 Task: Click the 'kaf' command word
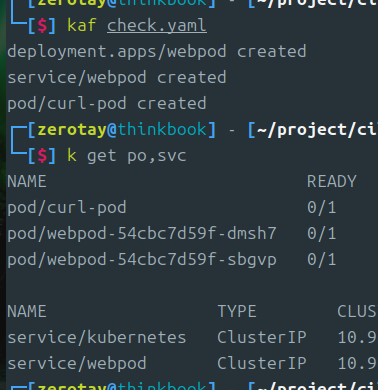point(82,25)
